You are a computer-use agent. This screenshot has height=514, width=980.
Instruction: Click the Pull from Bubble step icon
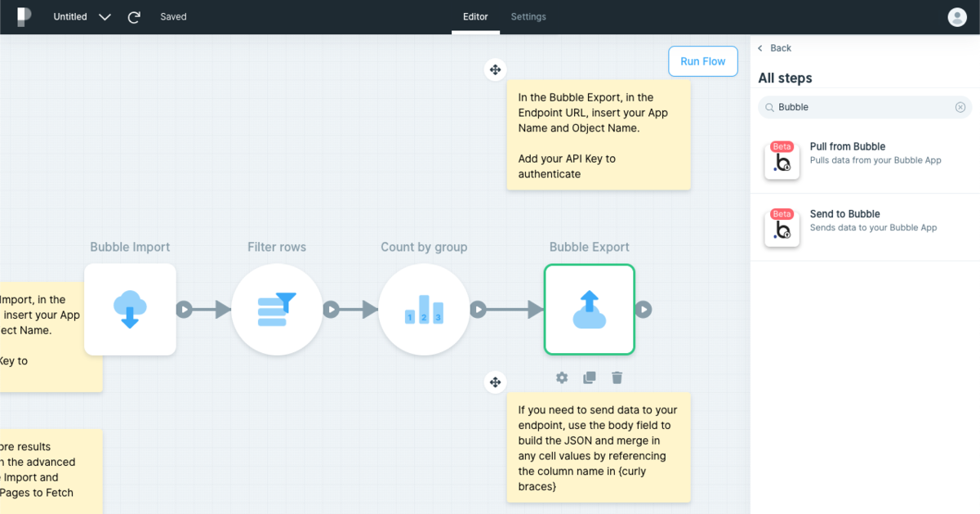click(x=782, y=160)
